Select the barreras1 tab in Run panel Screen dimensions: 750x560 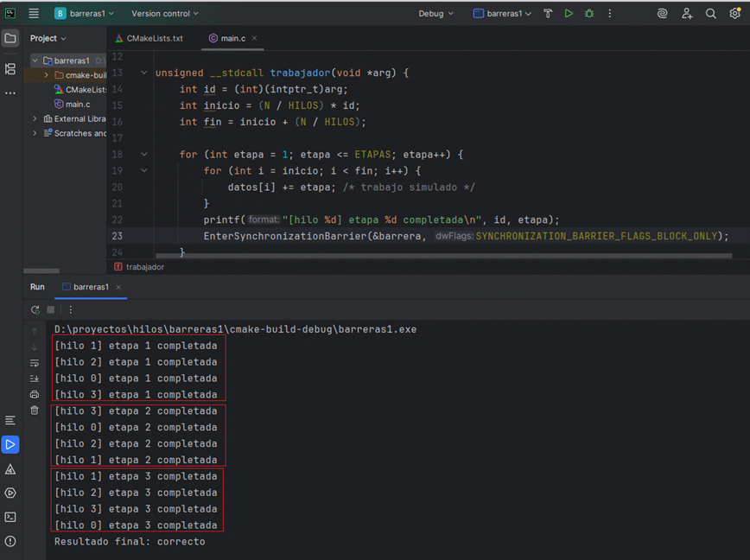click(91, 287)
